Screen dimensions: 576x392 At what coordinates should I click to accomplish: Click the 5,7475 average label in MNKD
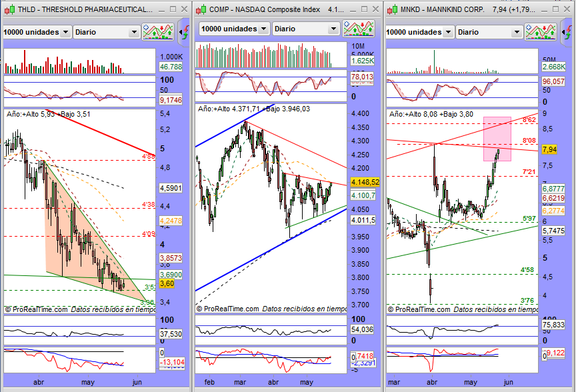(553, 231)
